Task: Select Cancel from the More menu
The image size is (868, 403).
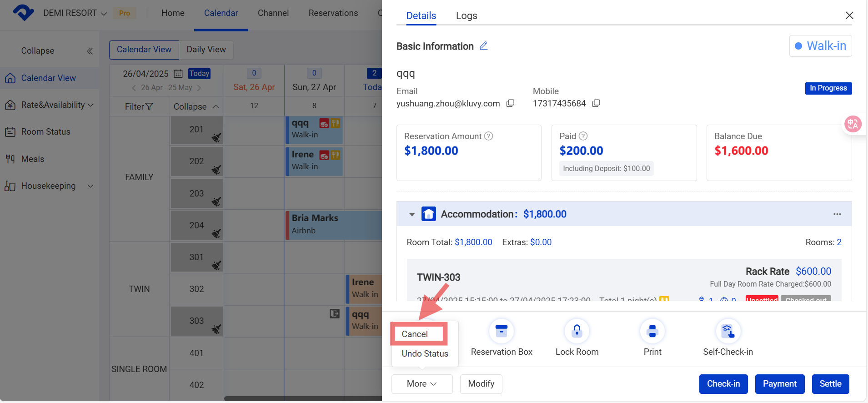Action: [x=415, y=334]
